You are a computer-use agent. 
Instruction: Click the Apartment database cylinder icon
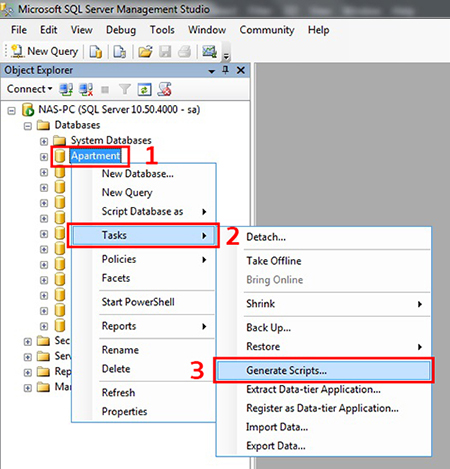[60, 156]
